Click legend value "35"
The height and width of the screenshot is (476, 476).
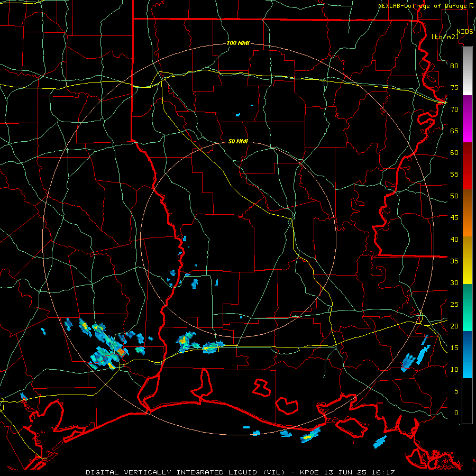click(x=454, y=261)
